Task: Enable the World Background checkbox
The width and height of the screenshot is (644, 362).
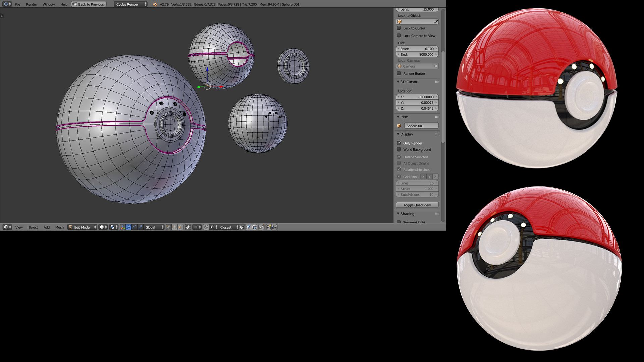Action: click(399, 149)
